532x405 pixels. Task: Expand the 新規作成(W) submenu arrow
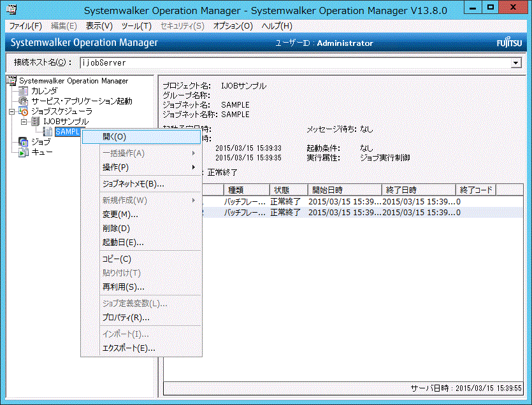tap(194, 201)
